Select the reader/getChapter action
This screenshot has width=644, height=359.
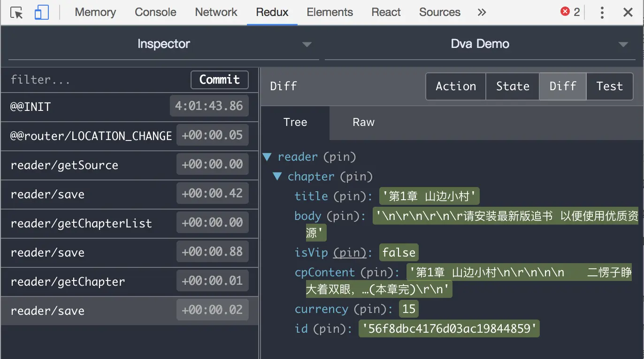130,282
